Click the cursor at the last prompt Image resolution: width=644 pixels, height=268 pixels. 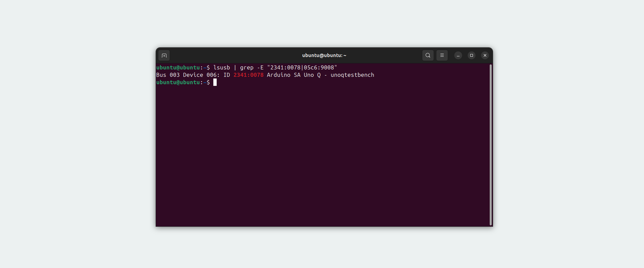(x=215, y=82)
